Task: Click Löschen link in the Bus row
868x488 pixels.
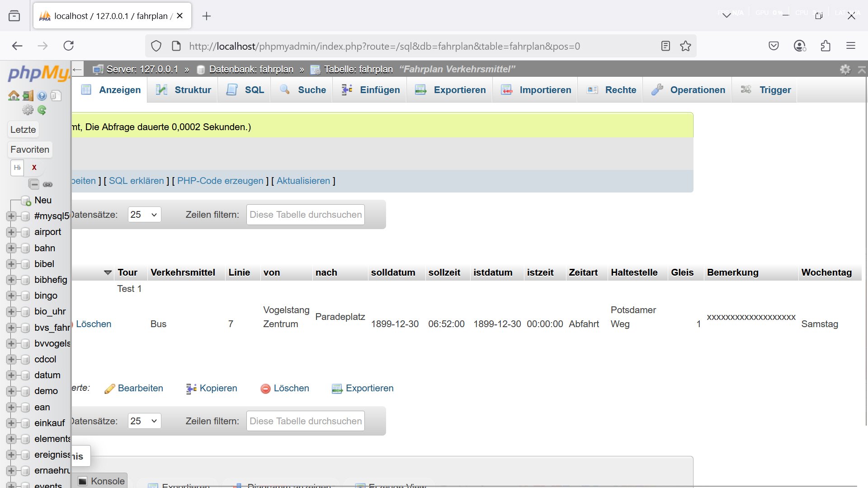Action: click(93, 324)
